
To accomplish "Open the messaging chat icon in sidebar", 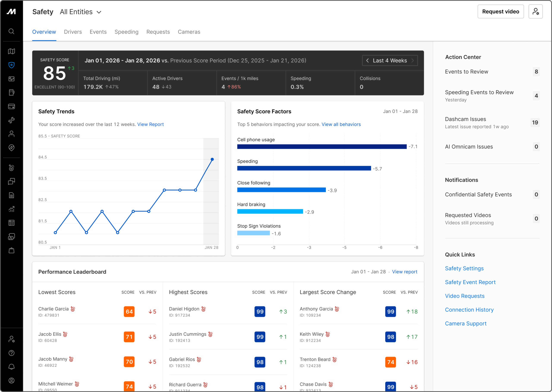I will pos(11,181).
